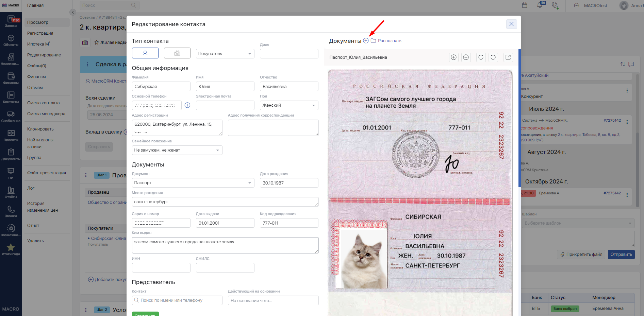The width and height of the screenshot is (644, 316).
Task: Click the Отправить button
Action: pos(621,254)
